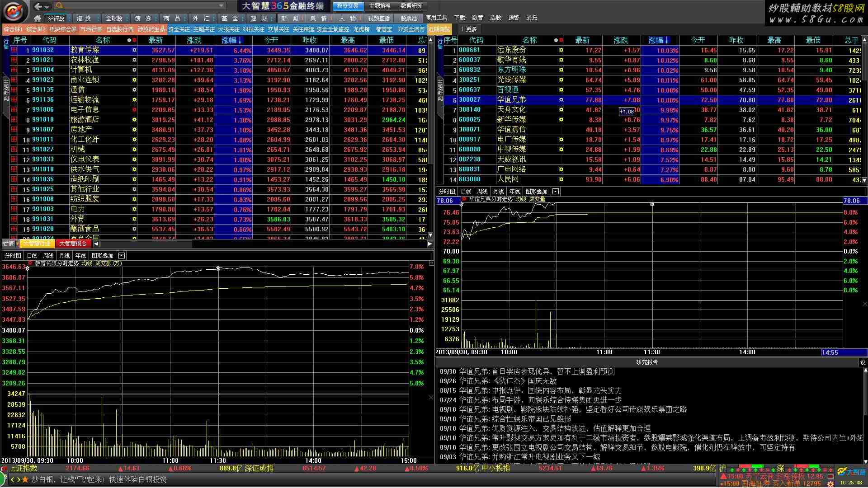The height and width of the screenshot is (488, 868).
Task: Click the orange star icon in bottom ticker
Action: point(25,479)
